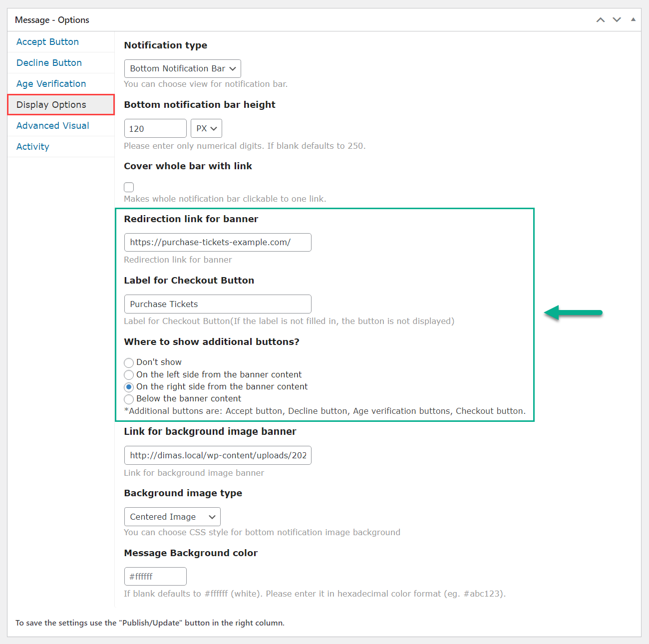Open the Background image type dropdown
This screenshot has height=644, width=649.
(x=172, y=517)
